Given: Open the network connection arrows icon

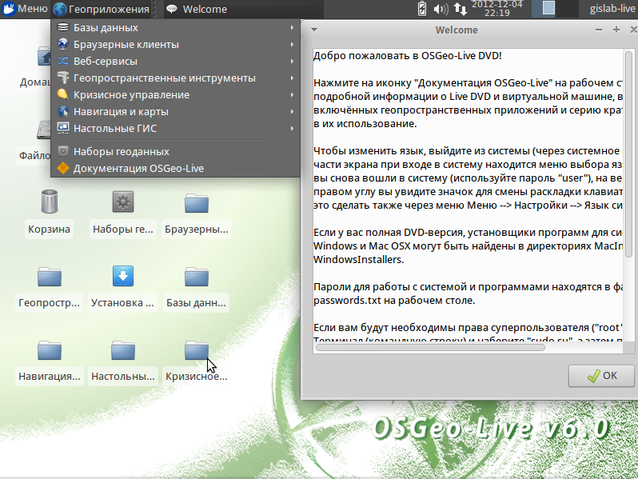Looking at the screenshot, I should click(x=460, y=9).
